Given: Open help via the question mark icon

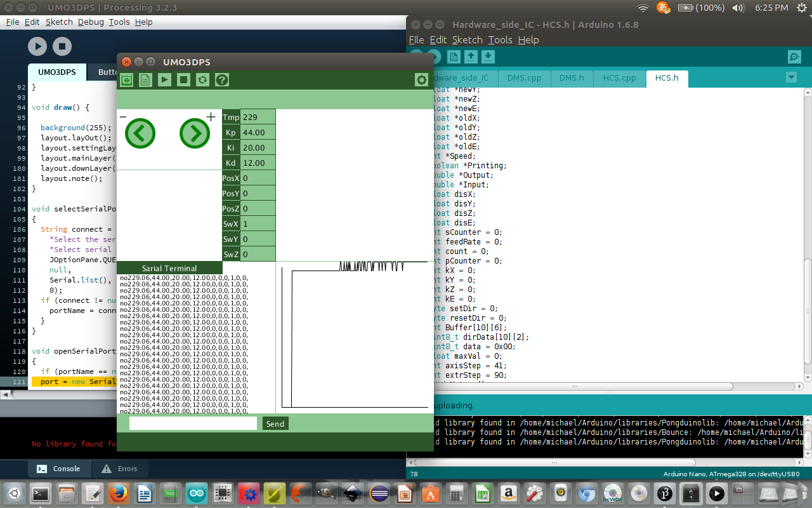Looking at the screenshot, I should pos(221,80).
